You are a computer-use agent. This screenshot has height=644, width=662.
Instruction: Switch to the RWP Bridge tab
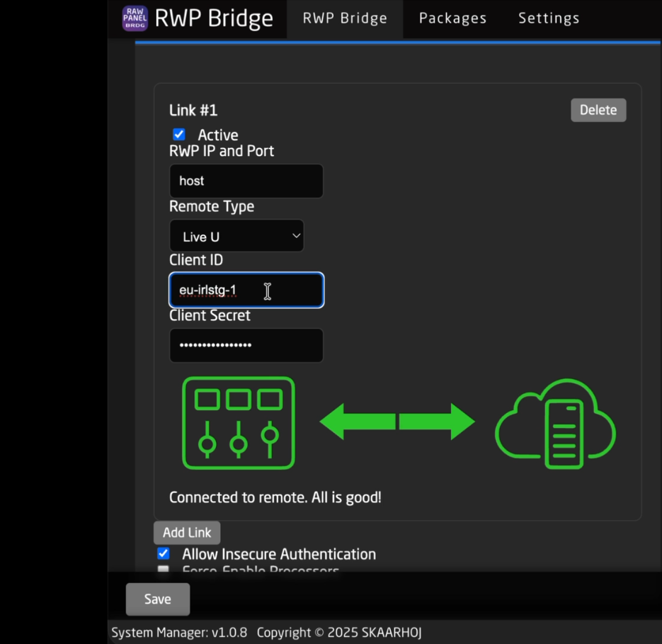tap(345, 18)
